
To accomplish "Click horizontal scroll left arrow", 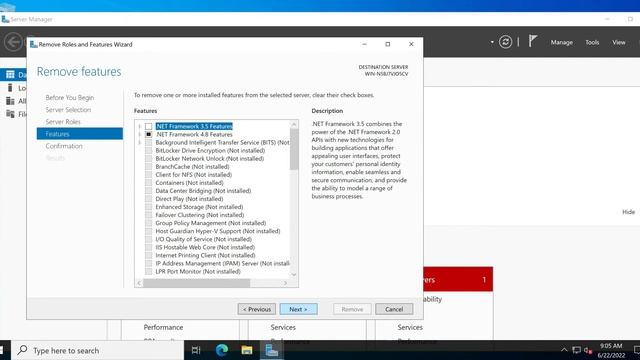I will (x=139, y=283).
